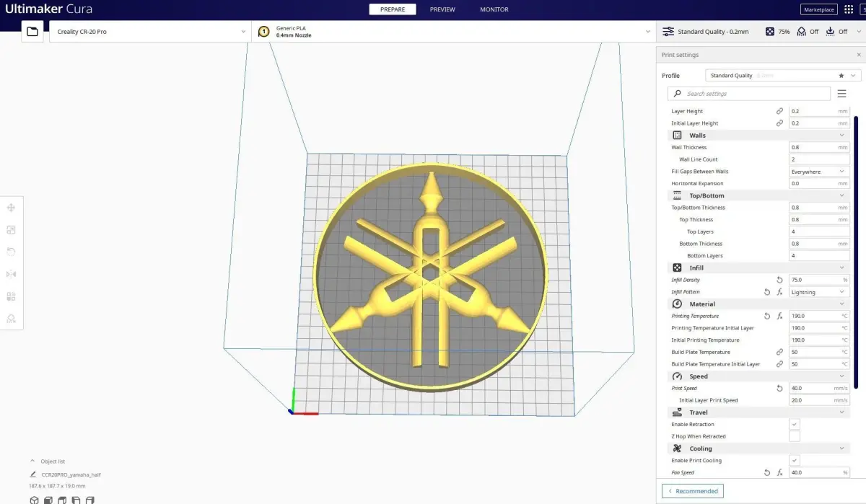Click the fx formula icon for Fan Speed
Screen dimensions: 866x504
point(779,472)
